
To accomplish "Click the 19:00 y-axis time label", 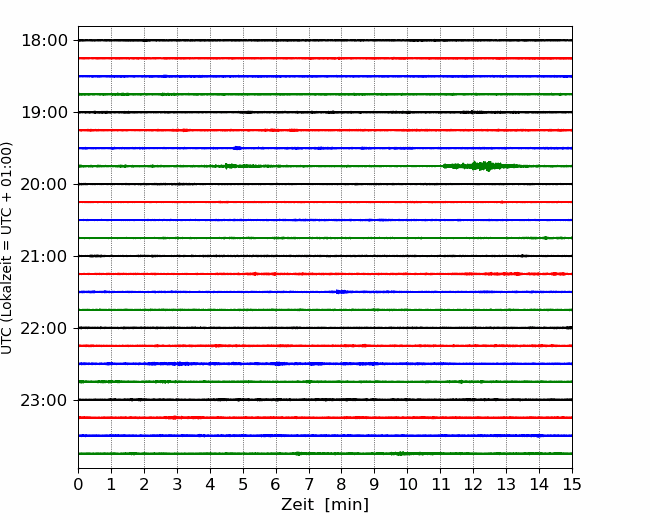I will click(x=44, y=112).
